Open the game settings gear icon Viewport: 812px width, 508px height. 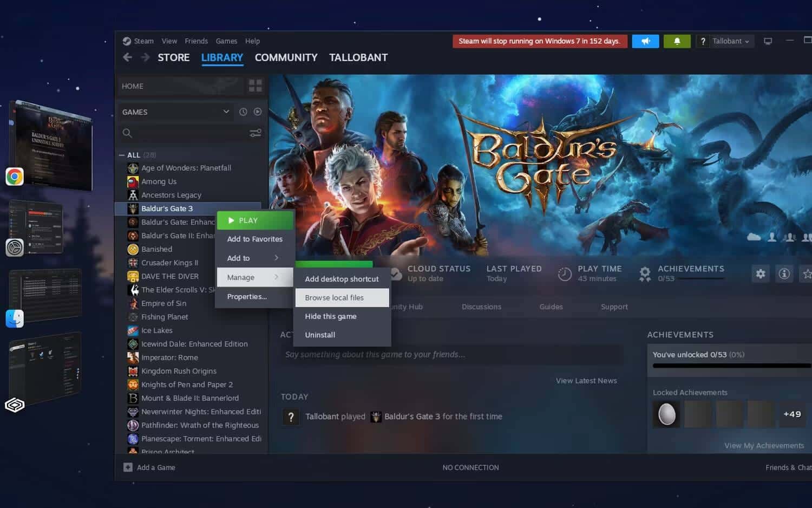[760, 273]
